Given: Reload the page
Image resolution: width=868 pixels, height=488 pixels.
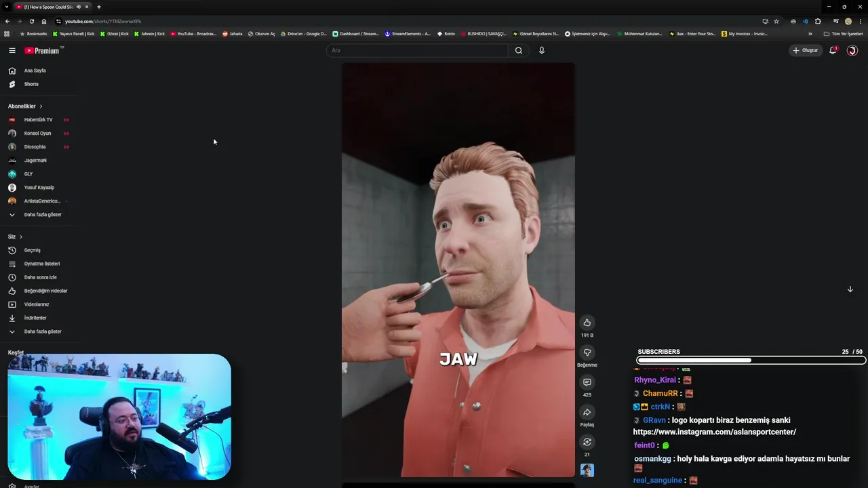Looking at the screenshot, I should pyautogui.click(x=31, y=21).
